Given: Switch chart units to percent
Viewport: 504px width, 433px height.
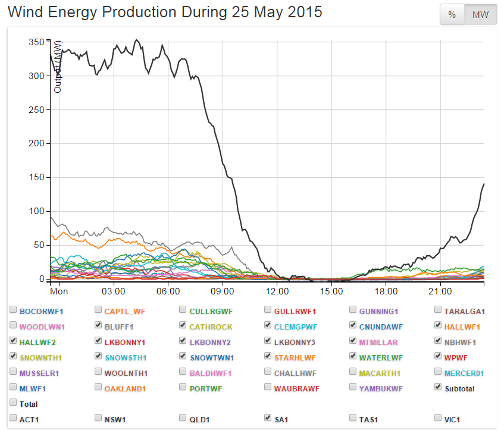Looking at the screenshot, I should [452, 15].
